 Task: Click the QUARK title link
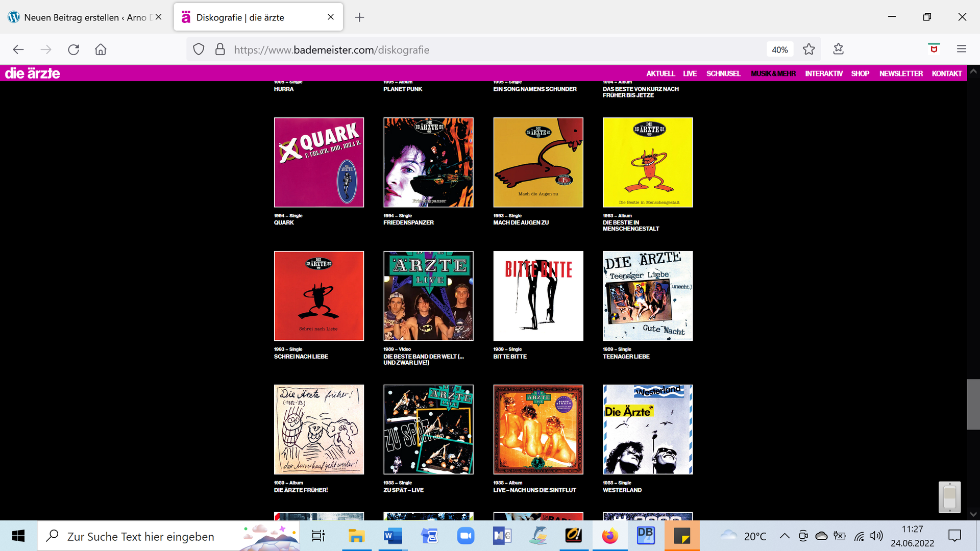(284, 222)
